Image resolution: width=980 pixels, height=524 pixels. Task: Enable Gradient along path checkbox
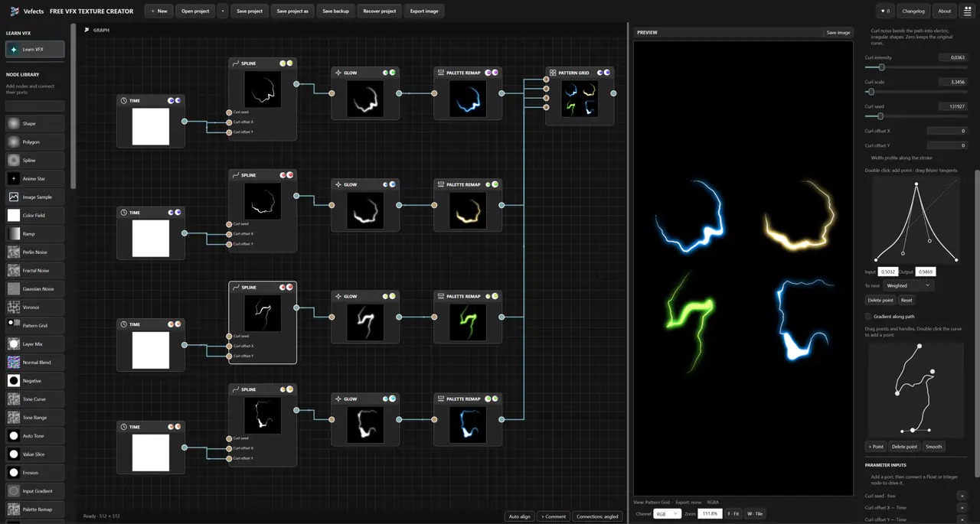pos(868,317)
